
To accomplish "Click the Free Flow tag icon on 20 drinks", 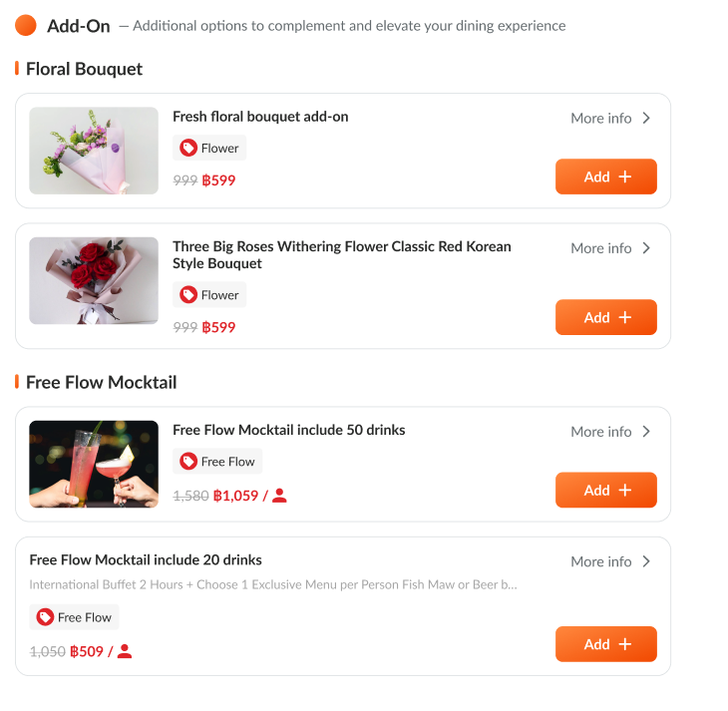I will (45, 617).
